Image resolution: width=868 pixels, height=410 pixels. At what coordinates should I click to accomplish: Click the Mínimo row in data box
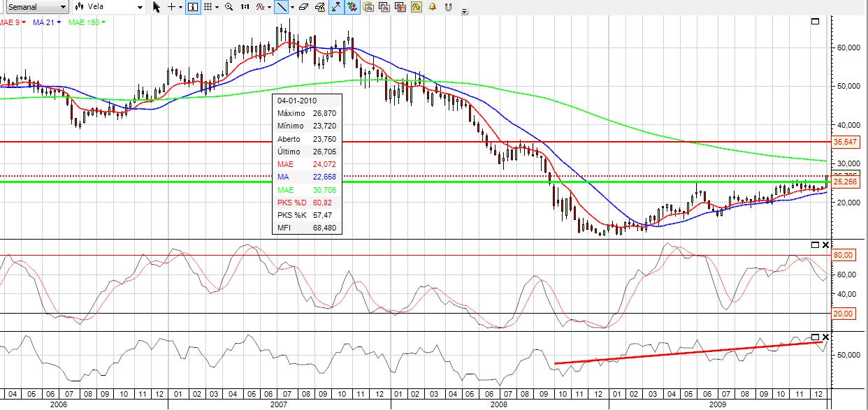(308, 126)
